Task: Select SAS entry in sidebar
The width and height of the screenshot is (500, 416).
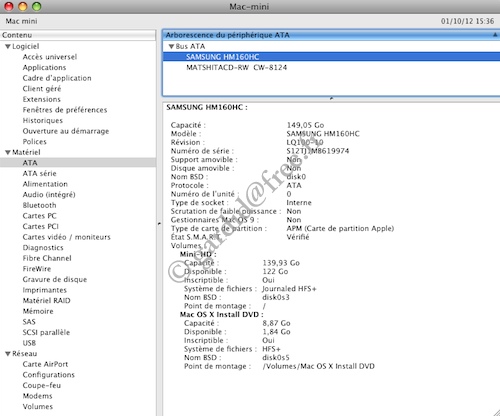Action: tap(29, 322)
